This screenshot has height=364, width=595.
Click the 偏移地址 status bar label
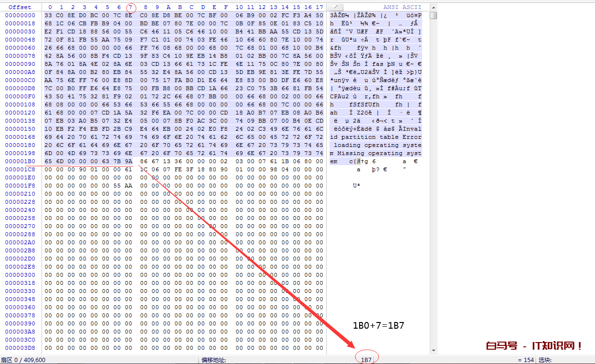pyautogui.click(x=213, y=360)
